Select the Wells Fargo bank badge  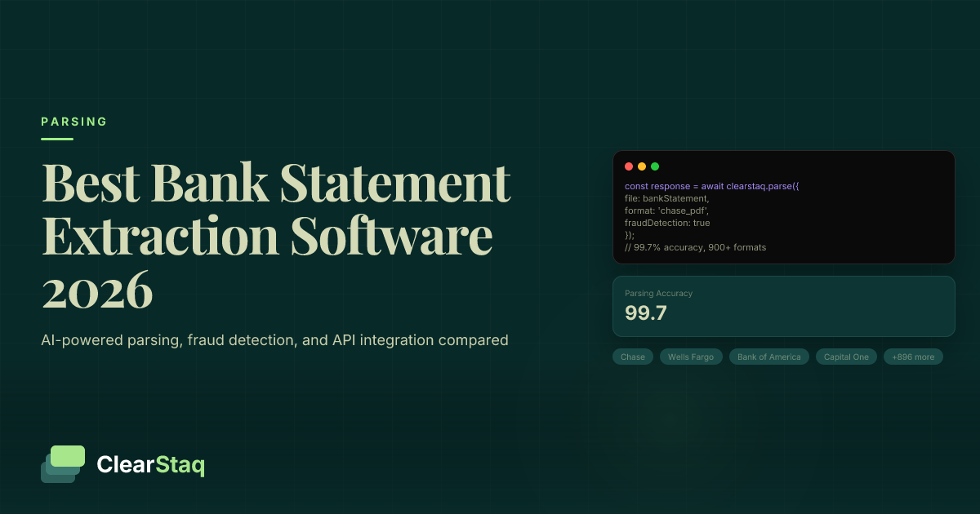coord(691,357)
